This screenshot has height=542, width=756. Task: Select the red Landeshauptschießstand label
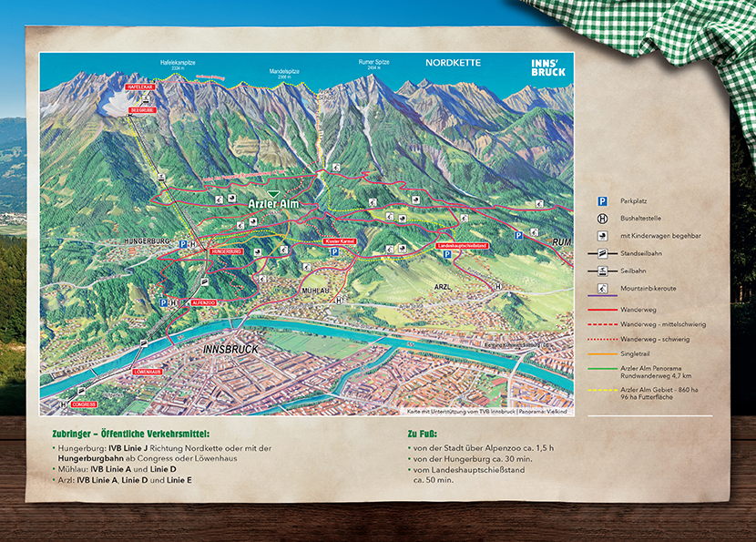(463, 246)
